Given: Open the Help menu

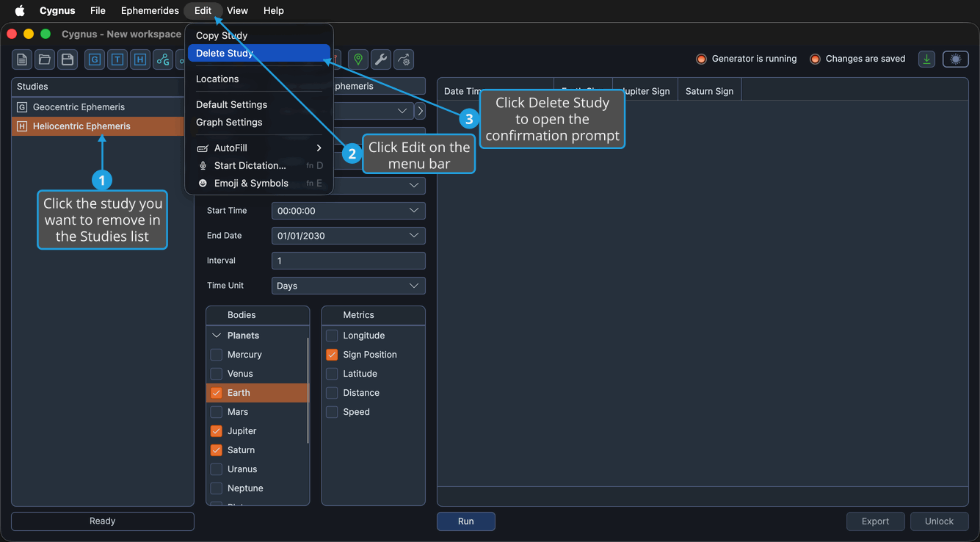Looking at the screenshot, I should [x=274, y=10].
